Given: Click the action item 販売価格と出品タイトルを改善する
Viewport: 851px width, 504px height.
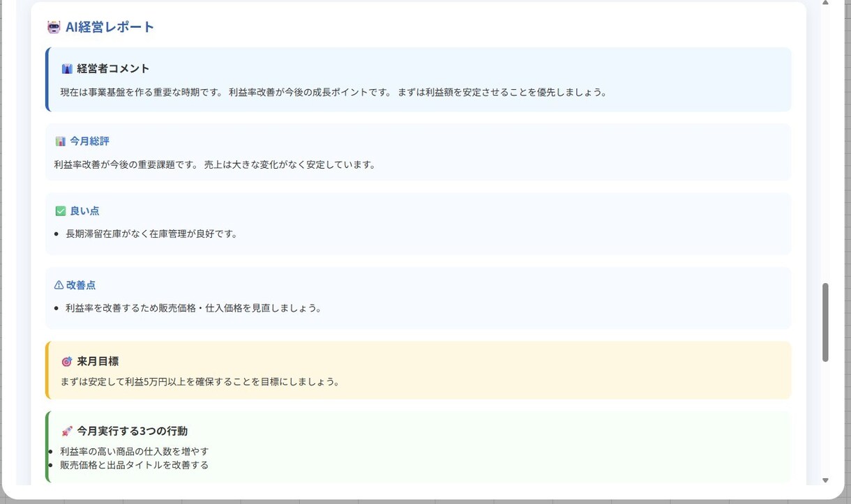Looking at the screenshot, I should click(x=134, y=465).
